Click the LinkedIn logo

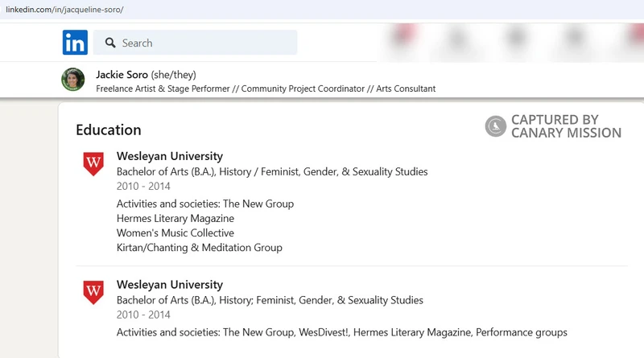pyautogui.click(x=75, y=43)
